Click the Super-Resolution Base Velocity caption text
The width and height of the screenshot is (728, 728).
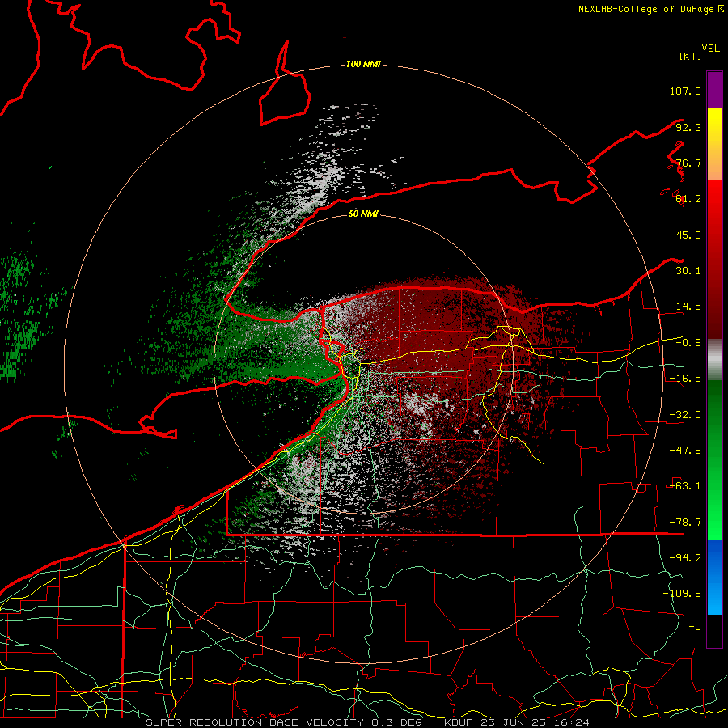click(x=367, y=722)
